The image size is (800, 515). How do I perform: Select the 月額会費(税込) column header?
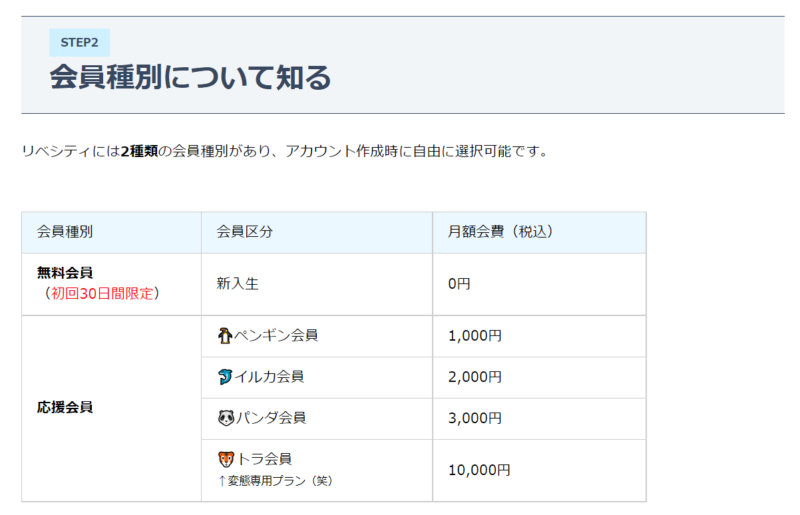point(501,232)
